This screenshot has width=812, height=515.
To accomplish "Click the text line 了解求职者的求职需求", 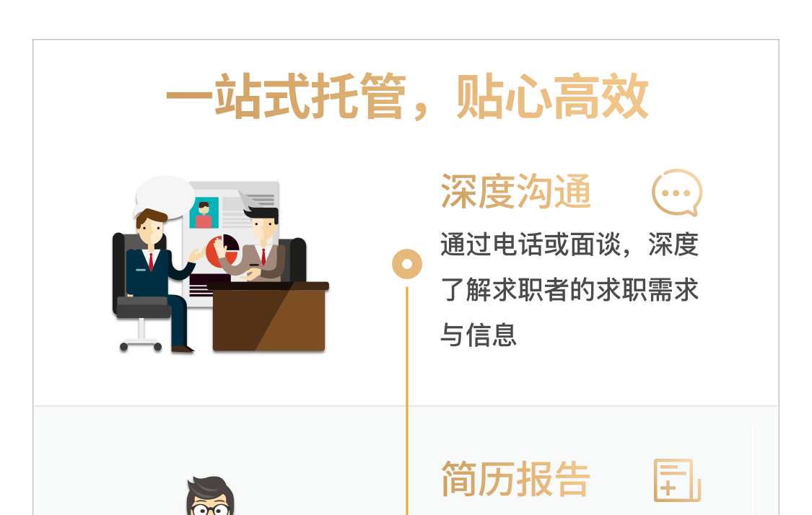I will point(569,290).
